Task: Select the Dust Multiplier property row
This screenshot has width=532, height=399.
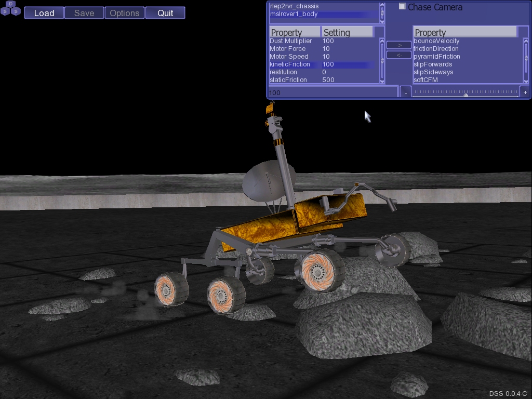Action: pos(322,41)
